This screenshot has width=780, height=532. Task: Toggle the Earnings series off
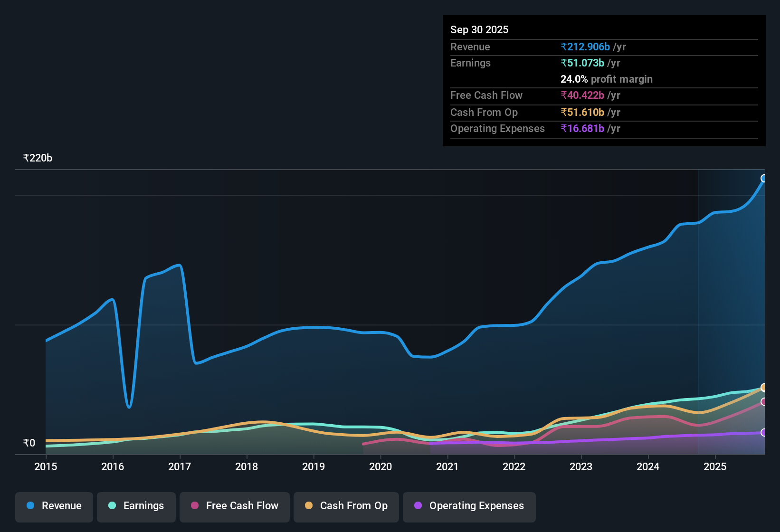tap(136, 506)
